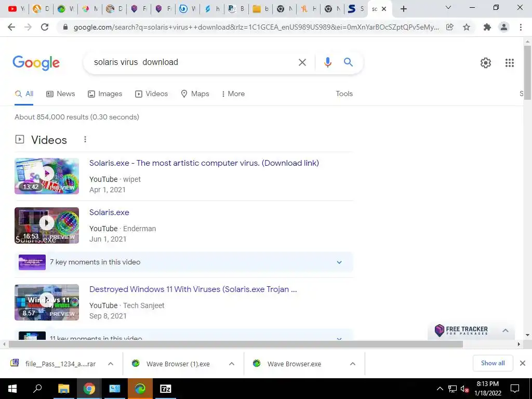Close the active search tab
Screen dimensions: 532x399
[384, 9]
